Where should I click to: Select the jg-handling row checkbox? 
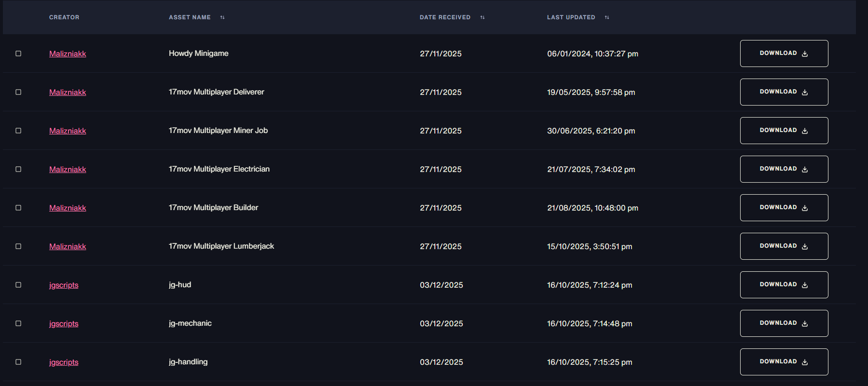coord(18,362)
